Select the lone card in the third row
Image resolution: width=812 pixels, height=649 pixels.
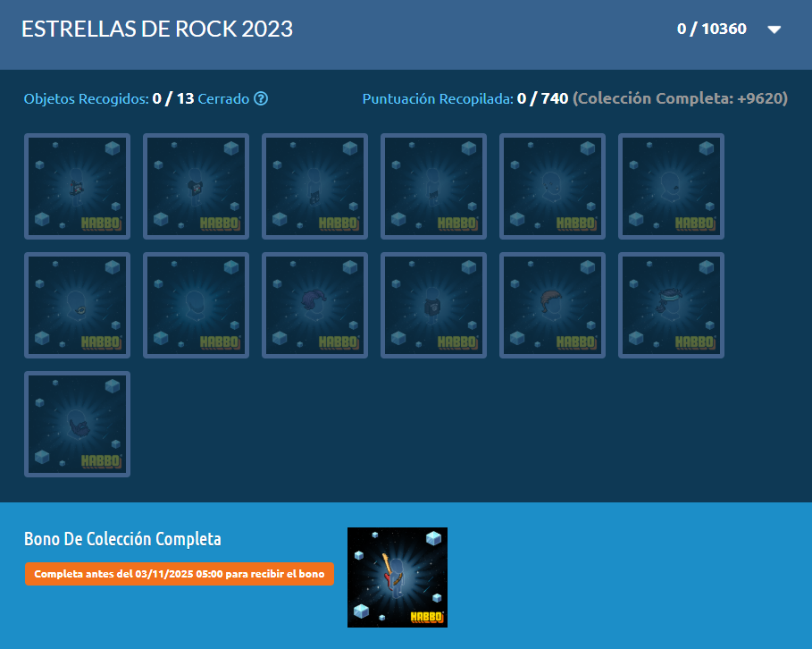[78, 425]
